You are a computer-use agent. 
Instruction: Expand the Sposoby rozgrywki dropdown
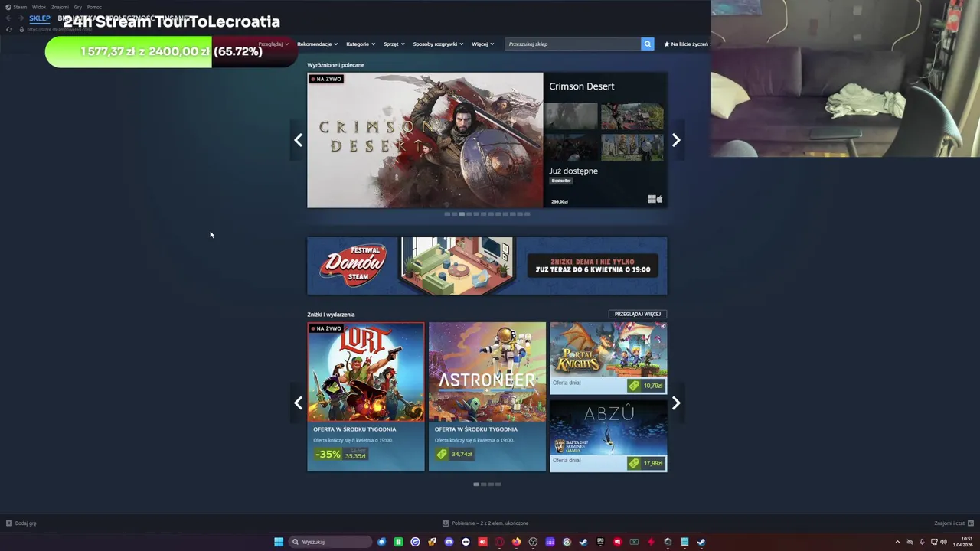[438, 44]
